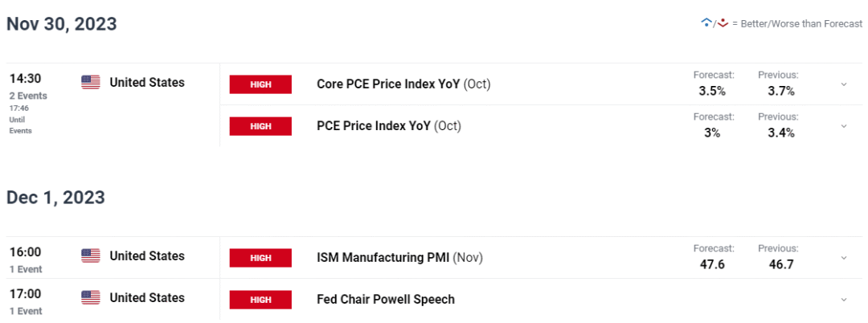Expand the ISM Manufacturing PMI row chevron
This screenshot has height=323, width=868.
[843, 258]
